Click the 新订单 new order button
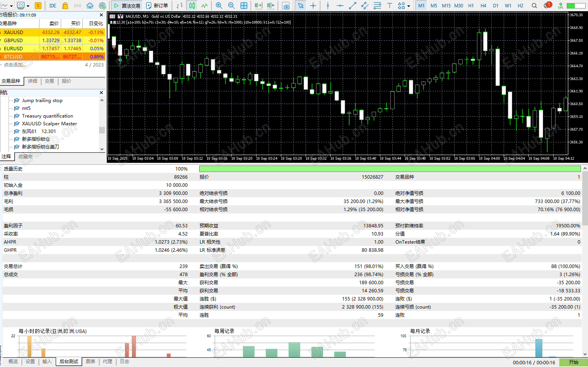Viewport: 588px width, 367px height. 157,5
